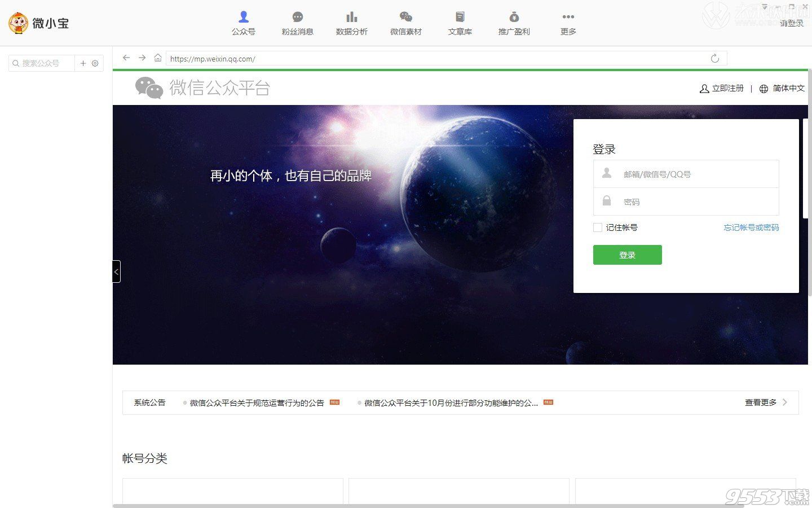
Task: Click 查看更多 announcements
Action: point(761,402)
